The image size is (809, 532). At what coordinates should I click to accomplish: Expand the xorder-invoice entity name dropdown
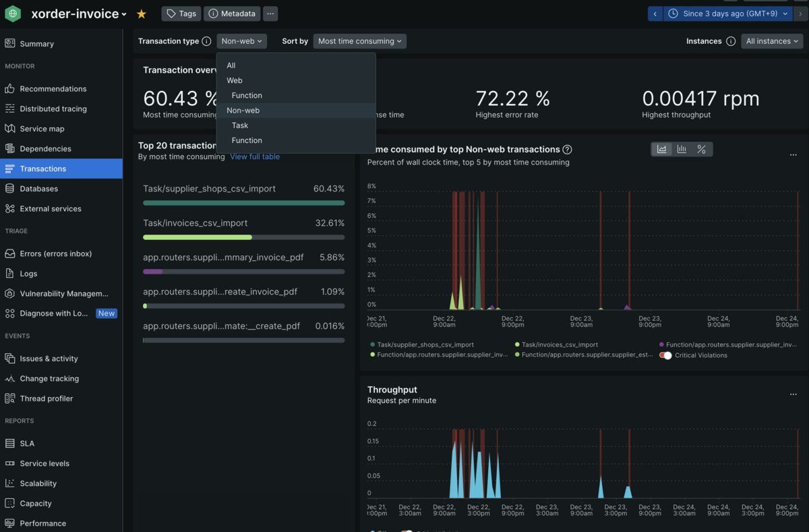tap(79, 14)
